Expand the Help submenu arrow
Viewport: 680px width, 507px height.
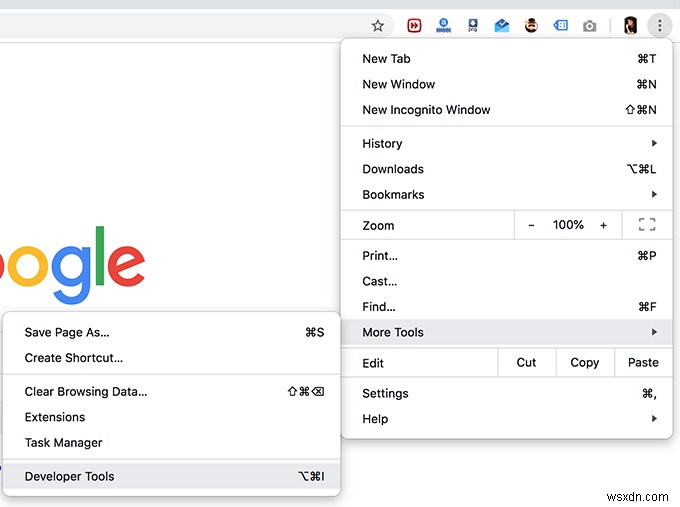tap(654, 419)
